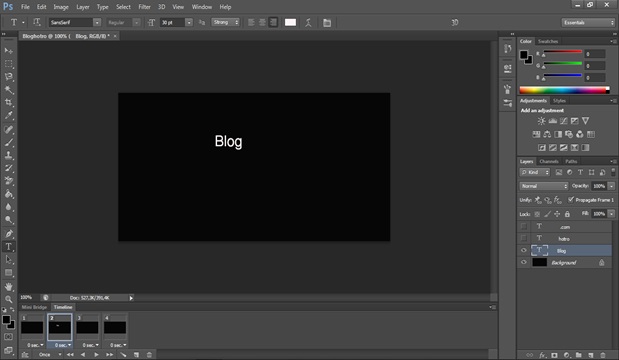The image size is (619, 360).
Task: Delete layer with Layers panel trash icon
Action: 602,355
